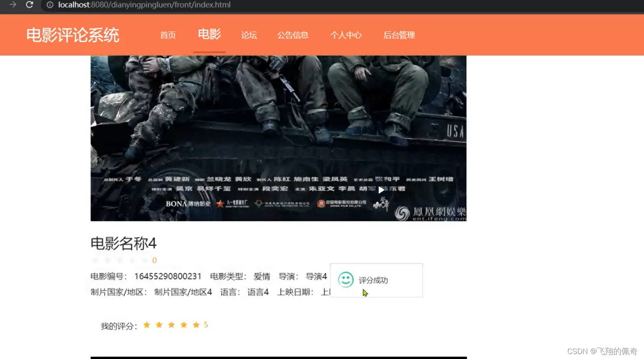Set my rating to four stars
Viewport: 644px width, 359px height.
[x=184, y=325]
